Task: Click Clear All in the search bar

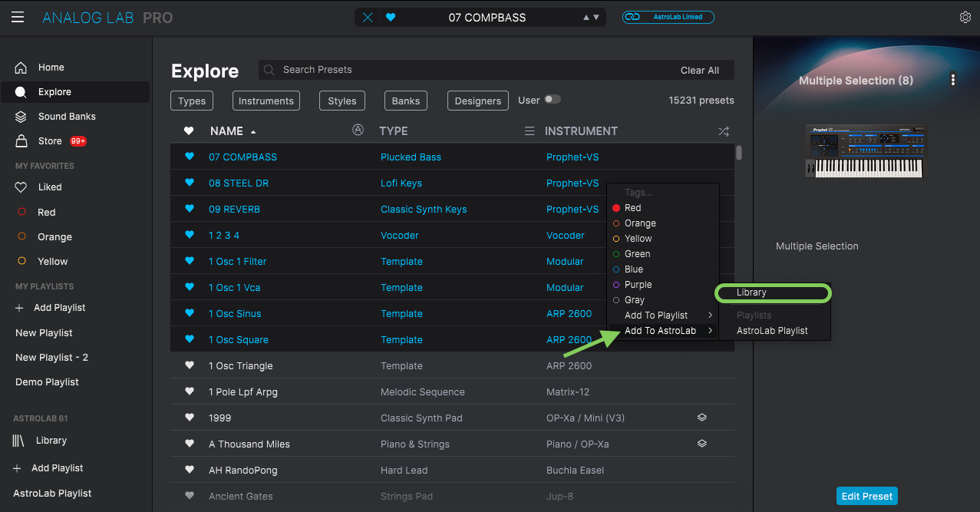Action: (700, 70)
